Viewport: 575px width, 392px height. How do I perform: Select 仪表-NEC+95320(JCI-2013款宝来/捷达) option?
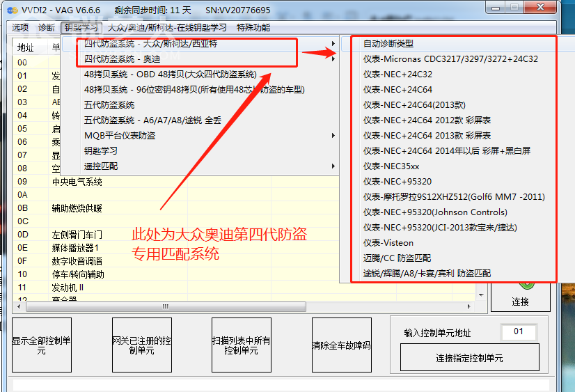(440, 228)
